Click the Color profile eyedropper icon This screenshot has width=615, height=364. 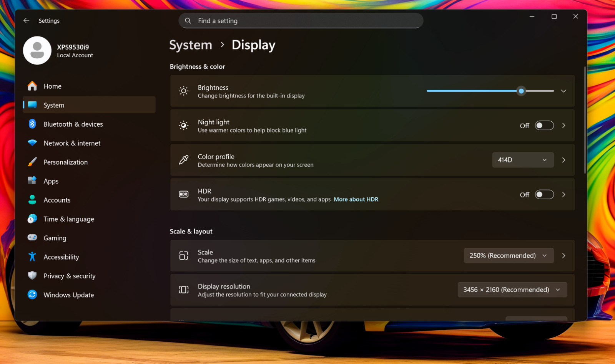[184, 160]
